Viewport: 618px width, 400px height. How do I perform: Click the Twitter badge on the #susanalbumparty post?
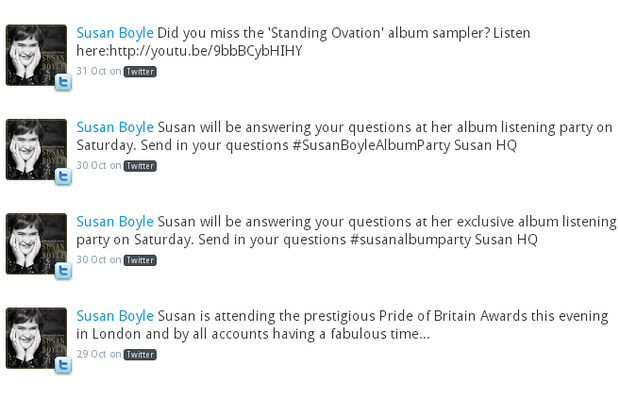point(140,260)
